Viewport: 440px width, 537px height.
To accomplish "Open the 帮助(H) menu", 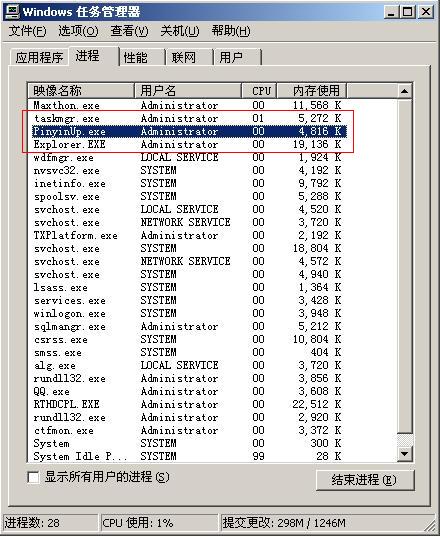I will click(230, 32).
